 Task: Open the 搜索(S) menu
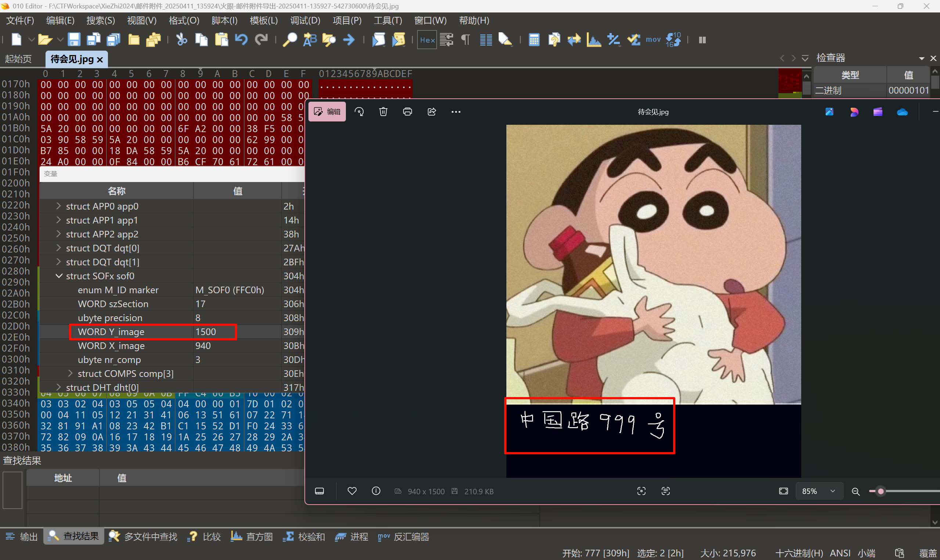(100, 21)
